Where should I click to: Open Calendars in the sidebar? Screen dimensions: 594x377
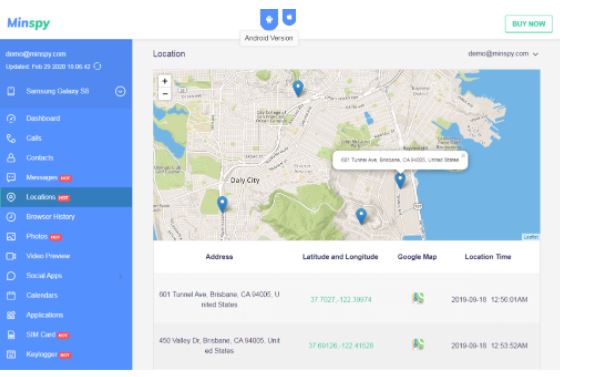coord(42,295)
